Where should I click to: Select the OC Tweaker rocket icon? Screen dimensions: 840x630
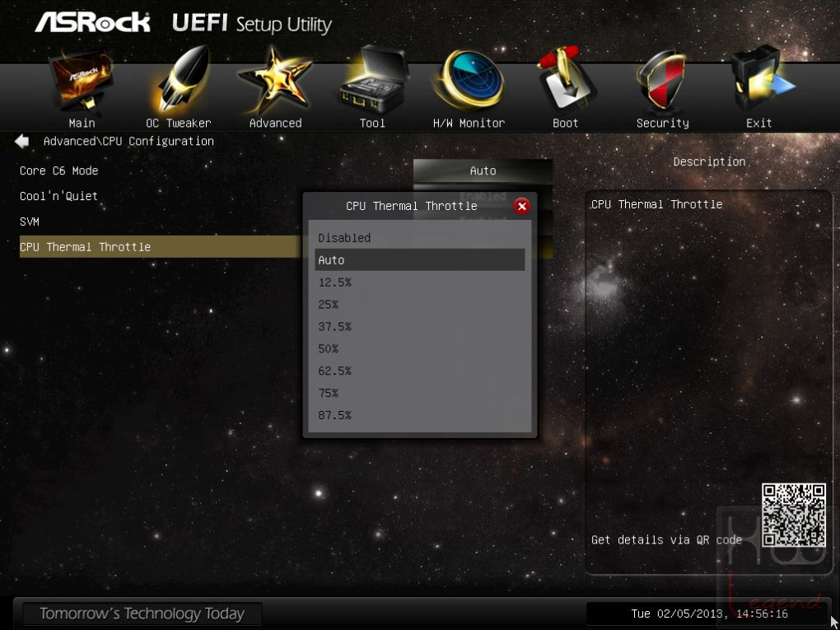coord(182,79)
